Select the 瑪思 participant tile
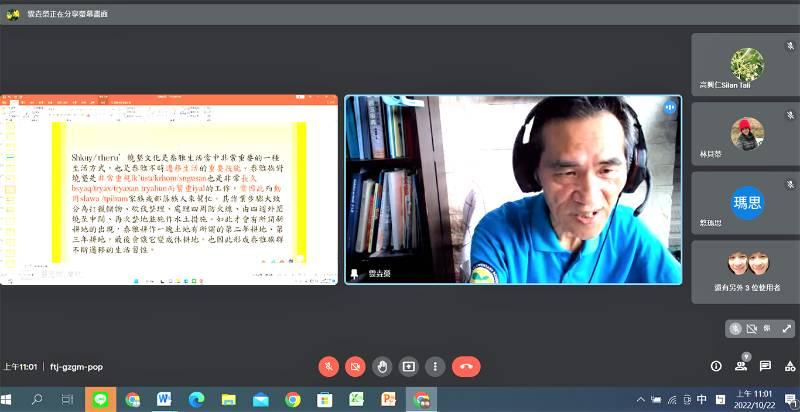Screen dimensions: 800x412 coord(745,203)
